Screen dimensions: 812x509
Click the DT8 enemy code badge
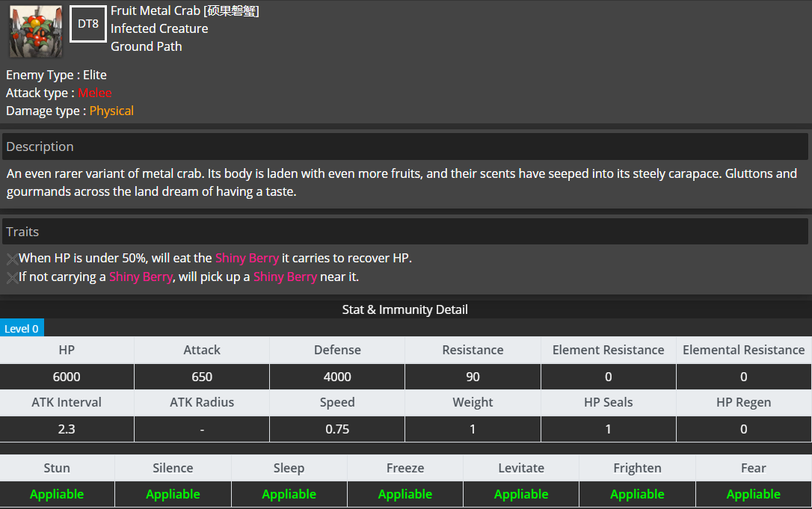click(x=88, y=24)
